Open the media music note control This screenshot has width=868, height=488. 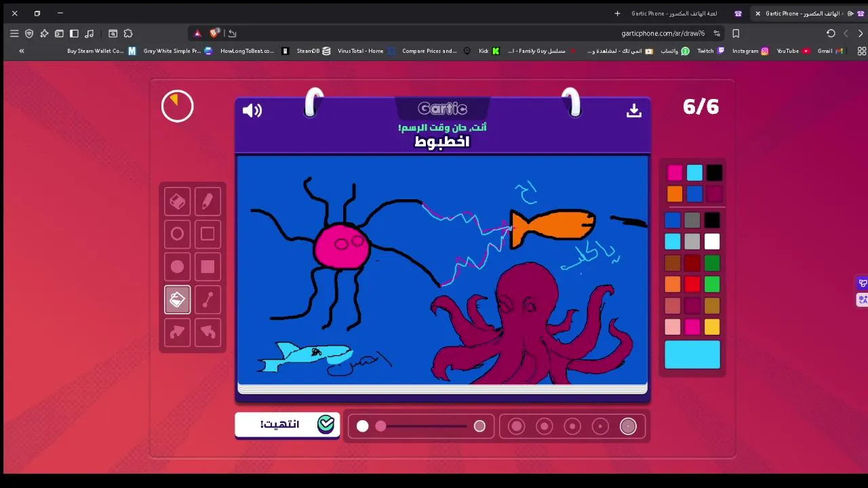pos(89,33)
